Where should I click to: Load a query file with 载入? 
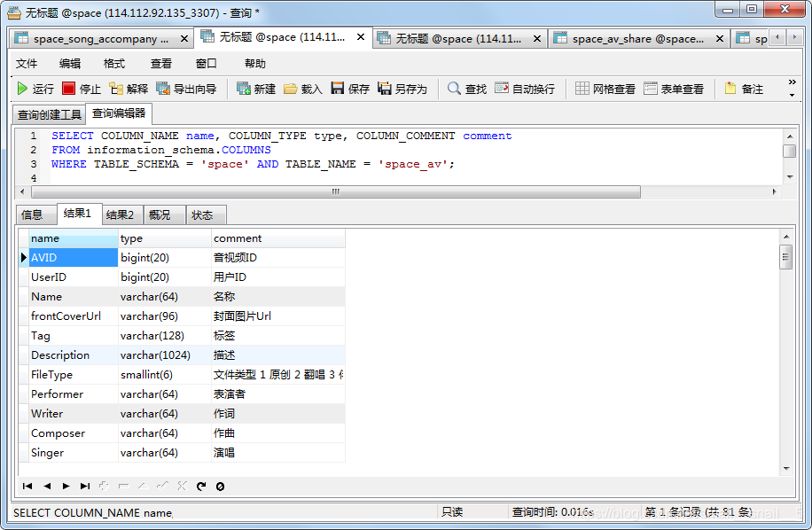pos(303,89)
